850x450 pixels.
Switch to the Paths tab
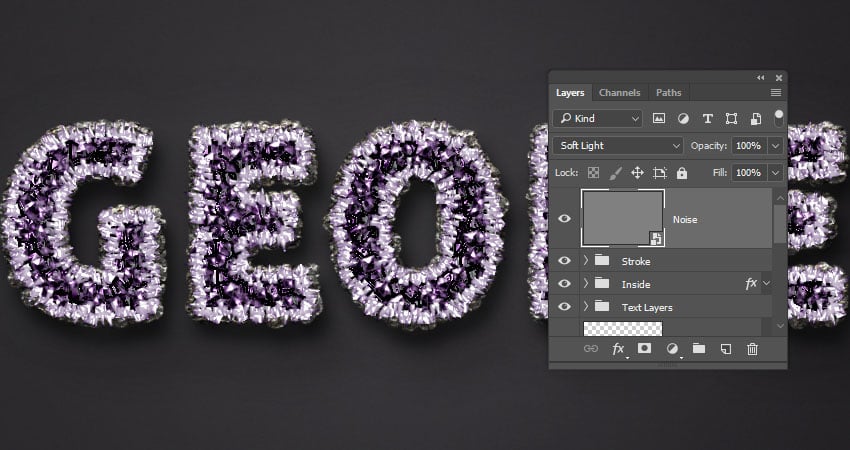point(668,93)
